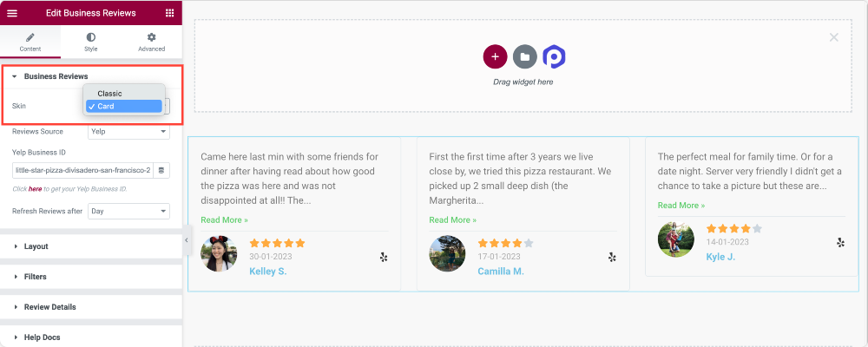Image resolution: width=868 pixels, height=347 pixels.
Task: Click the gray folder template library icon
Action: (x=525, y=56)
